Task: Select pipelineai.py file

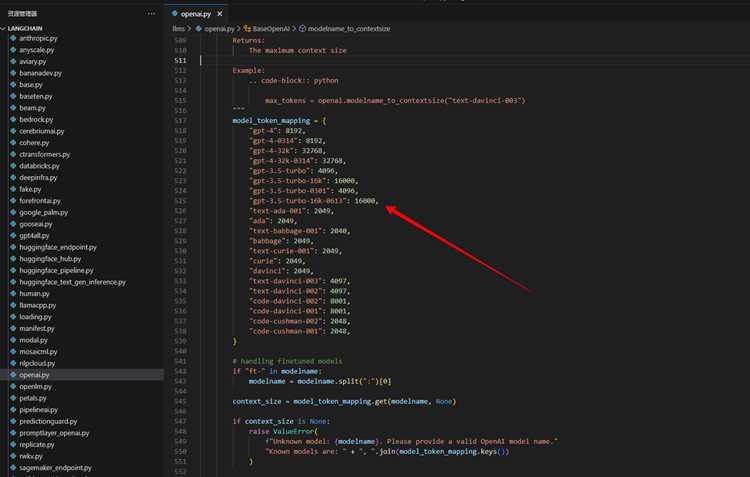Action: (x=38, y=410)
